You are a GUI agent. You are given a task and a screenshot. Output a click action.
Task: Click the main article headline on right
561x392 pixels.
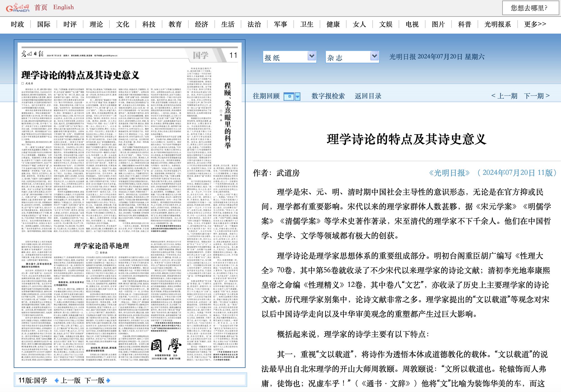pos(406,139)
